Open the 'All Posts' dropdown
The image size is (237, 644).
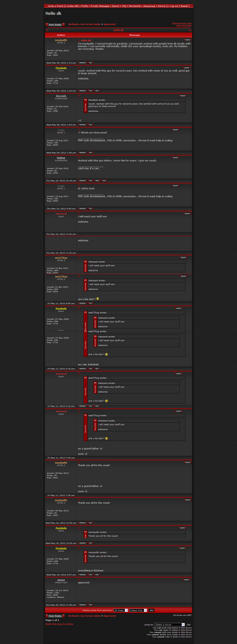pos(121,610)
